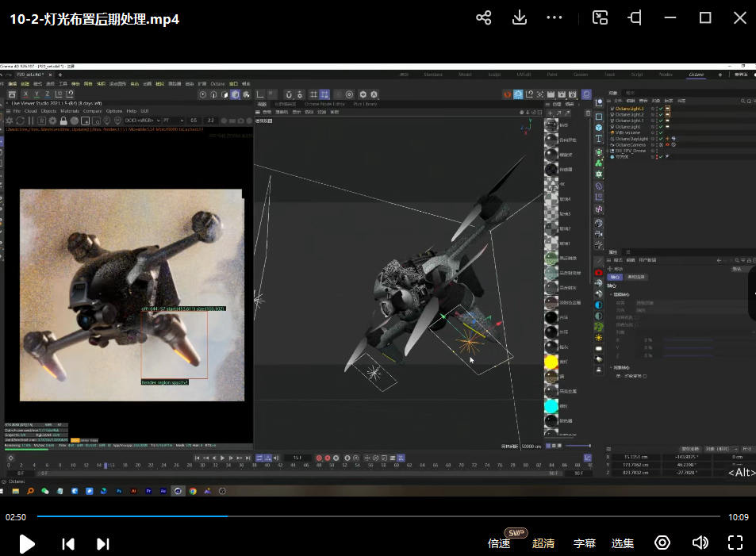The height and width of the screenshot is (556, 756).
Task: Open the 倍速 playback speed options
Action: (499, 543)
